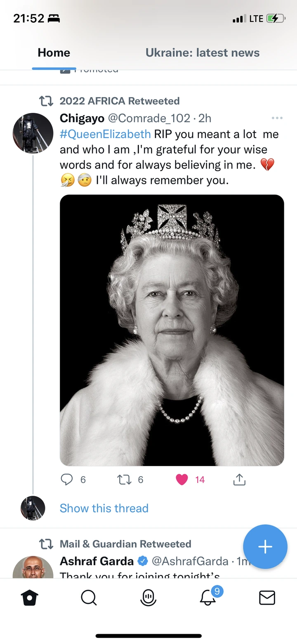The width and height of the screenshot is (297, 644).
Task: Switch to Ukraine: latest news tab
Action: [x=202, y=53]
